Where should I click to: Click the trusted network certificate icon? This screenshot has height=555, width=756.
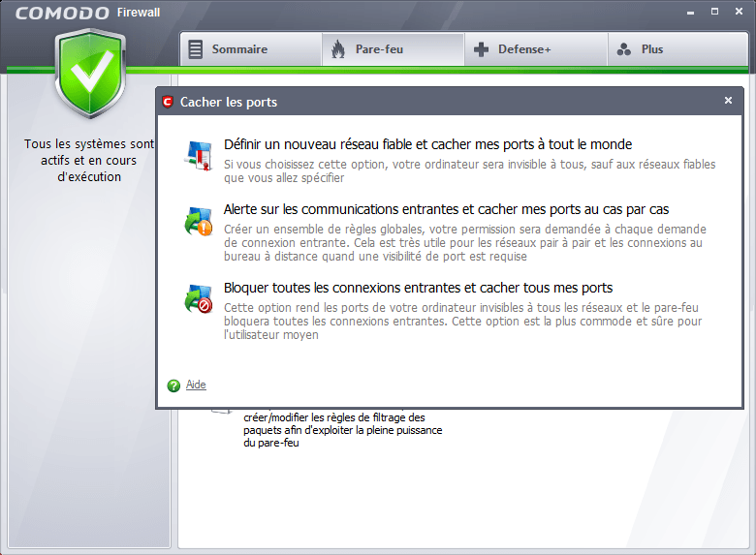[198, 156]
